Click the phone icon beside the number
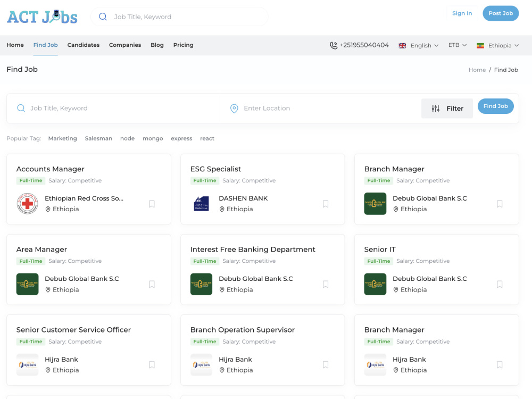 pyautogui.click(x=334, y=45)
